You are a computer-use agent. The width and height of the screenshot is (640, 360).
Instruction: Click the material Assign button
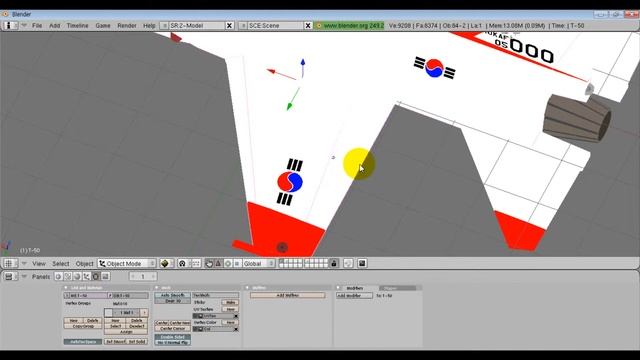tap(126, 332)
